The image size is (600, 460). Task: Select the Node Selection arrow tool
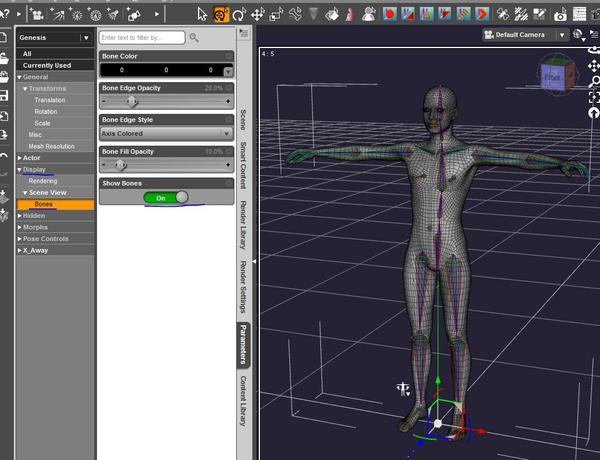[202, 15]
